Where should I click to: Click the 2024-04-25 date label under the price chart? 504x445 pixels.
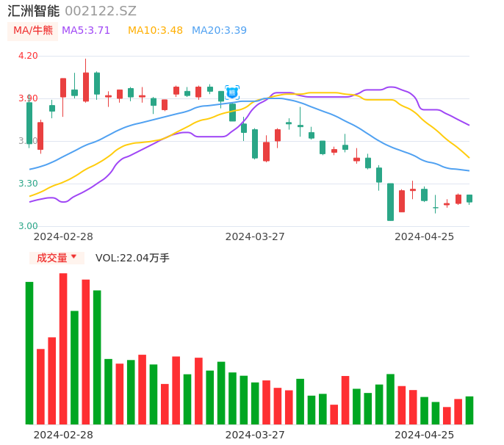click(424, 236)
